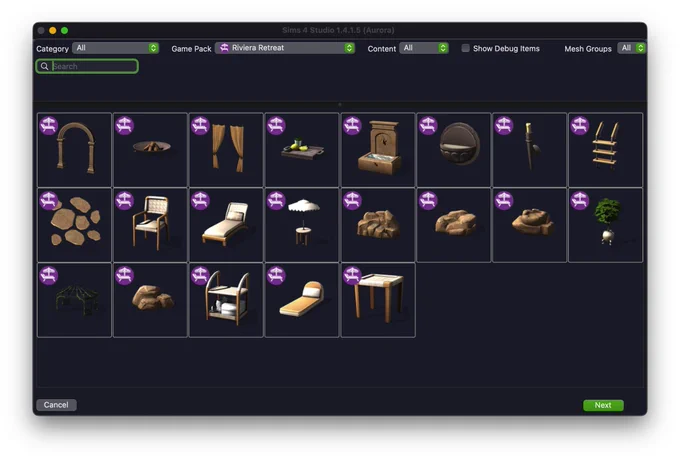Viewport: 680px width, 459px height.
Task: Open the Game Pack Riviera Retreat dropdown
Action: pyautogui.click(x=285, y=48)
